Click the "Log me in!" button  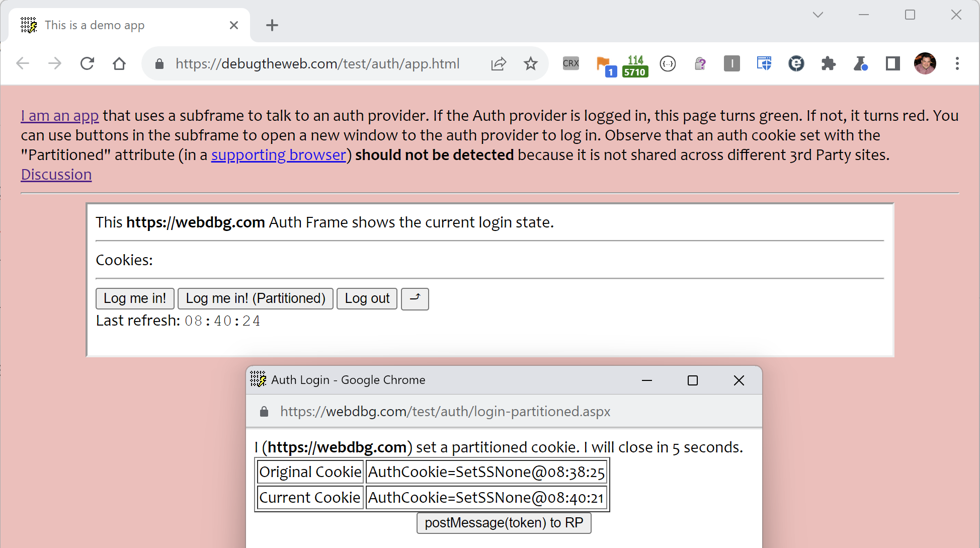tap(135, 298)
